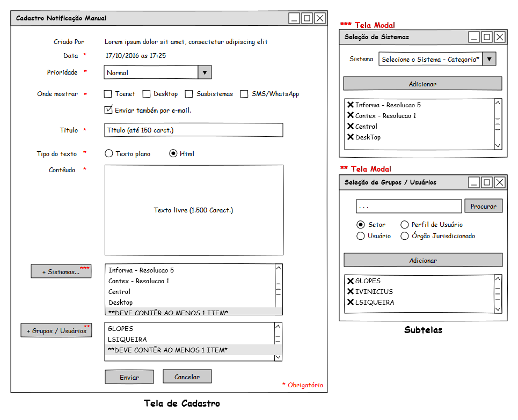Click Procurar to search groups
Viewport: 518px width, 420px height.
pos(483,206)
